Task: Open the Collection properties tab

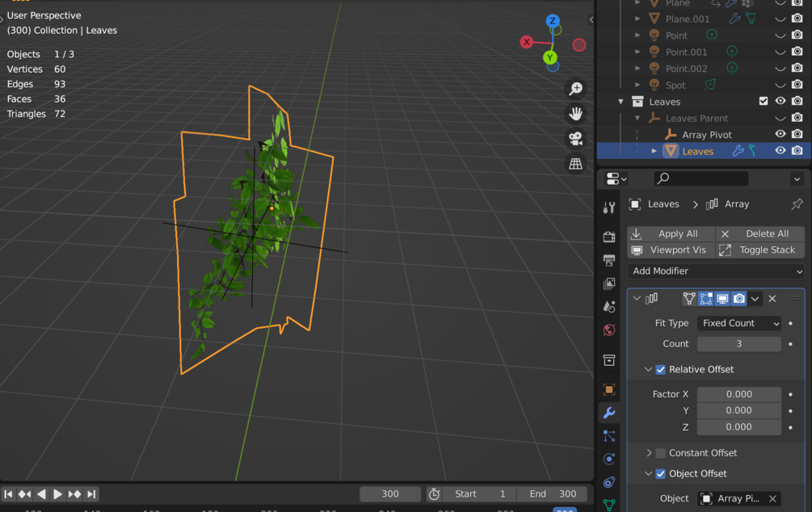Action: [x=609, y=360]
